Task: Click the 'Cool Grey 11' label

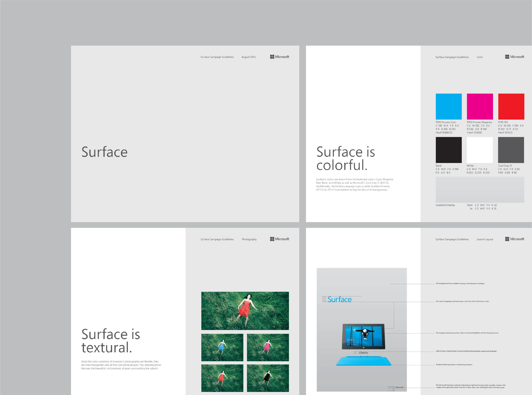Action: 505,166
